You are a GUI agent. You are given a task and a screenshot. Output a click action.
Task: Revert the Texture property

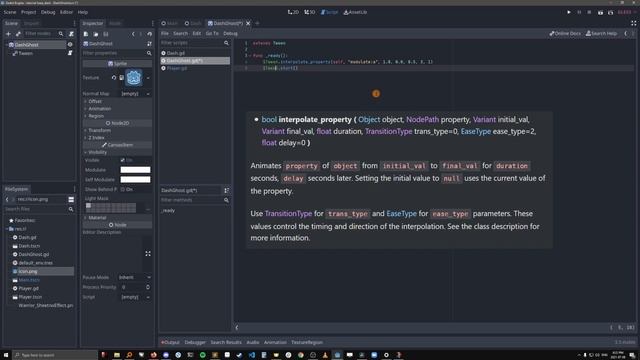(114, 78)
